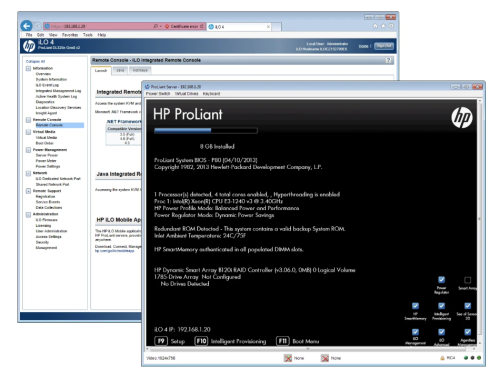
Task: Collapse the Remote Support tree section
Action: pos(28,191)
